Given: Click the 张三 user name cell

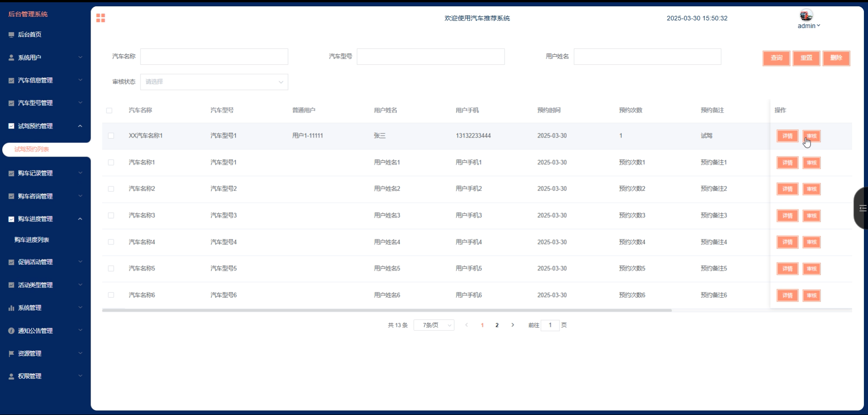Looking at the screenshot, I should (x=380, y=136).
